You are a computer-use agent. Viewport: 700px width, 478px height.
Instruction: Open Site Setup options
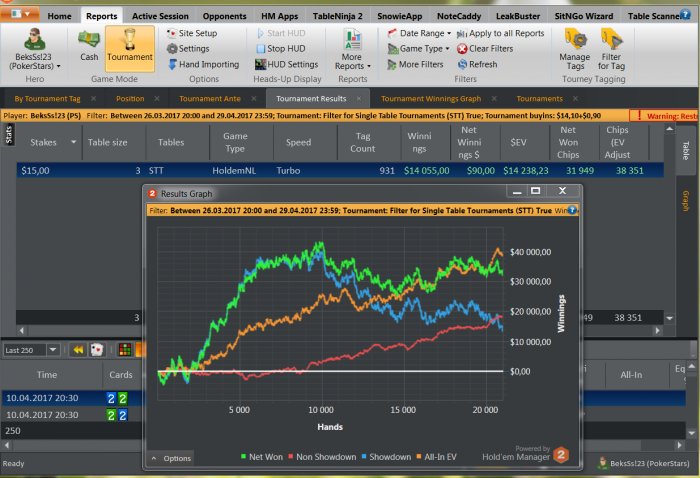[192, 33]
